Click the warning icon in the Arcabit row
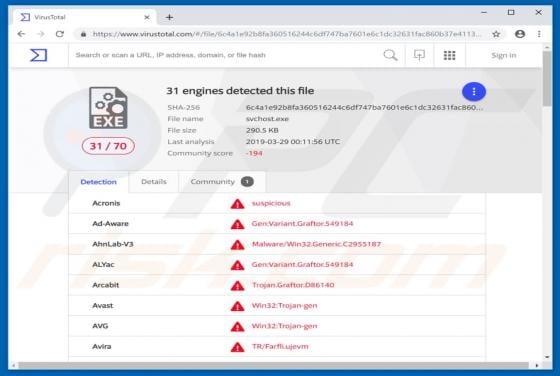 coord(238,286)
